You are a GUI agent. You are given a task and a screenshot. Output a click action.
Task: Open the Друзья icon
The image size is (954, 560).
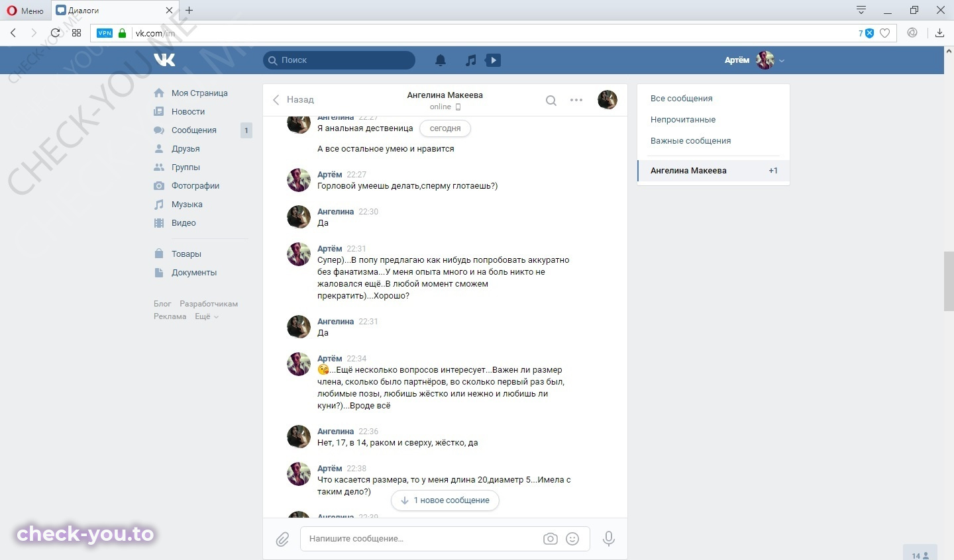pyautogui.click(x=159, y=149)
